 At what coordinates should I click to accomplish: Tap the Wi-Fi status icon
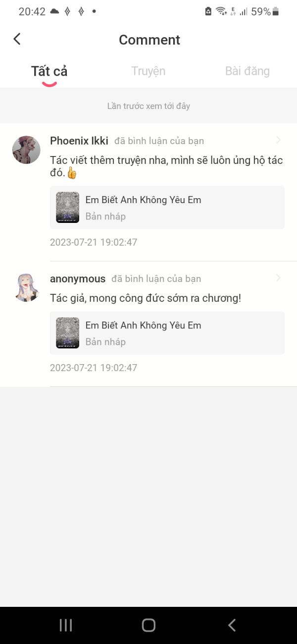coord(221,11)
